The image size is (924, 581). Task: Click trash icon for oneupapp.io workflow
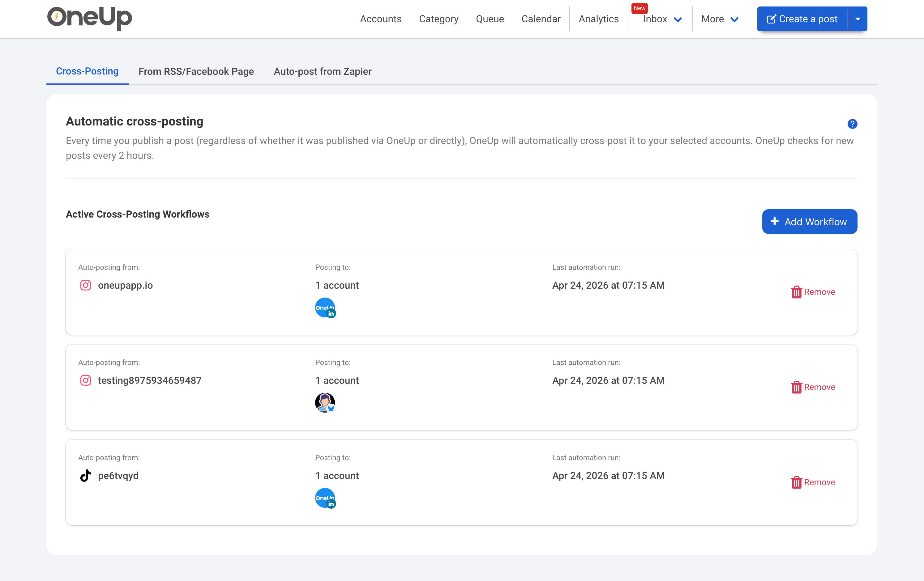(796, 292)
